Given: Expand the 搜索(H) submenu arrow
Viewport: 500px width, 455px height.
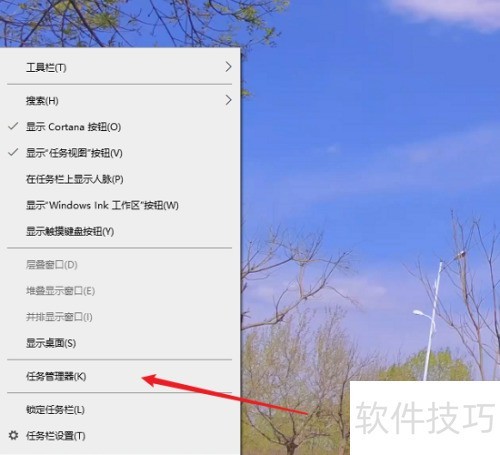Looking at the screenshot, I should [x=228, y=100].
